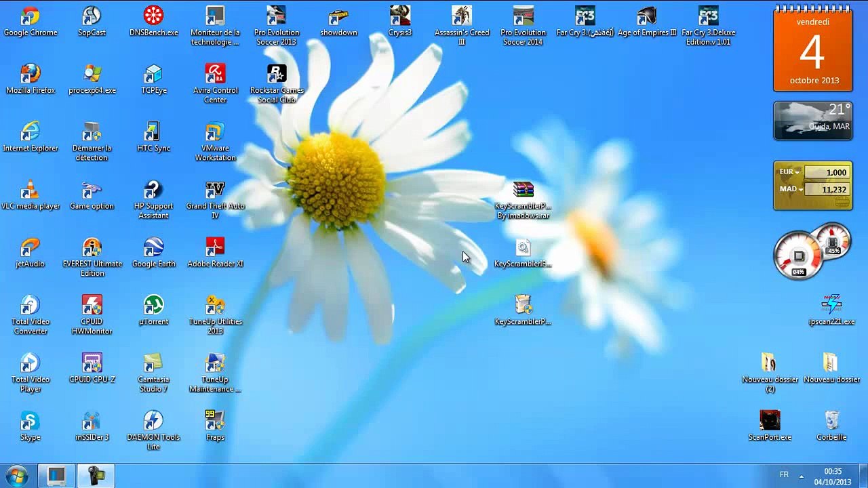868x488 pixels.
Task: Select procexp64.exe on the desktop
Action: click(92, 79)
